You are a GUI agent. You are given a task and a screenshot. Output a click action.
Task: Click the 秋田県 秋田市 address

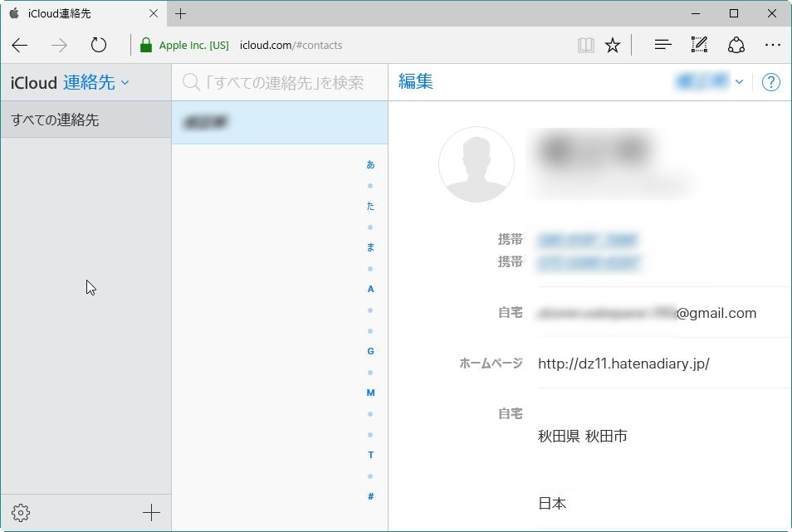583,436
